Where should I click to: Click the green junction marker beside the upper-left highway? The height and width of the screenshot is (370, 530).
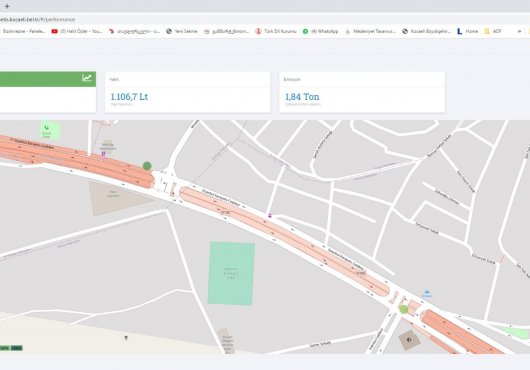(x=147, y=166)
